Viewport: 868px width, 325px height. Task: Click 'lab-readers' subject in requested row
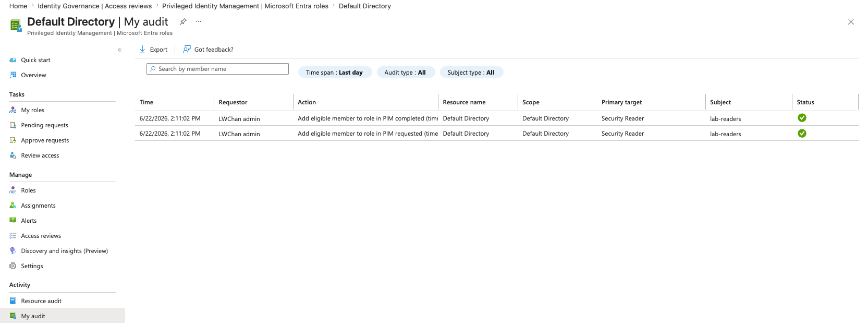pyautogui.click(x=725, y=134)
